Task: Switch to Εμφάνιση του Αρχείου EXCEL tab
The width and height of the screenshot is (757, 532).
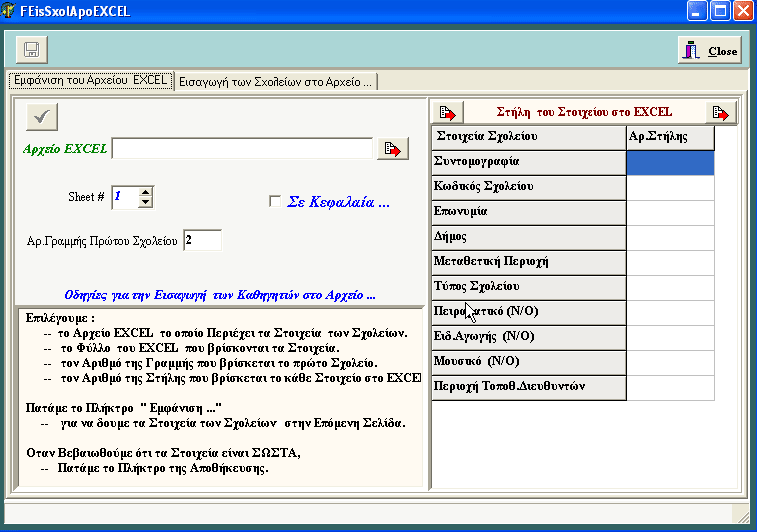Action: pyautogui.click(x=91, y=81)
